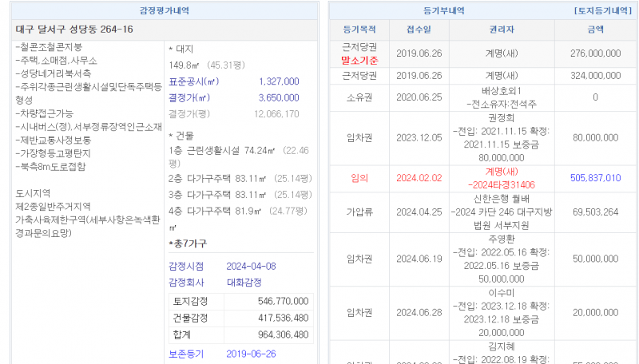Click the 보존등기 date 2019-06-26
The height and width of the screenshot is (364, 639).
(251, 354)
